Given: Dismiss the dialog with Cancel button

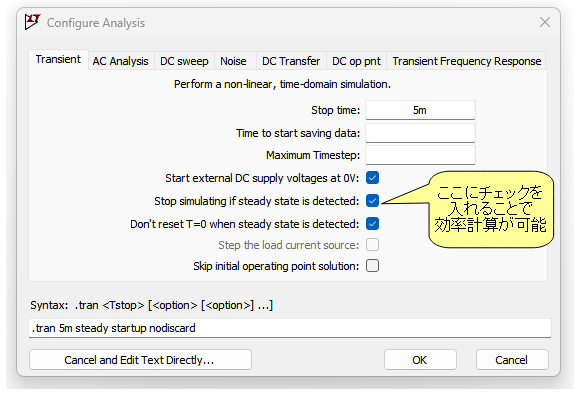Looking at the screenshot, I should (512, 360).
